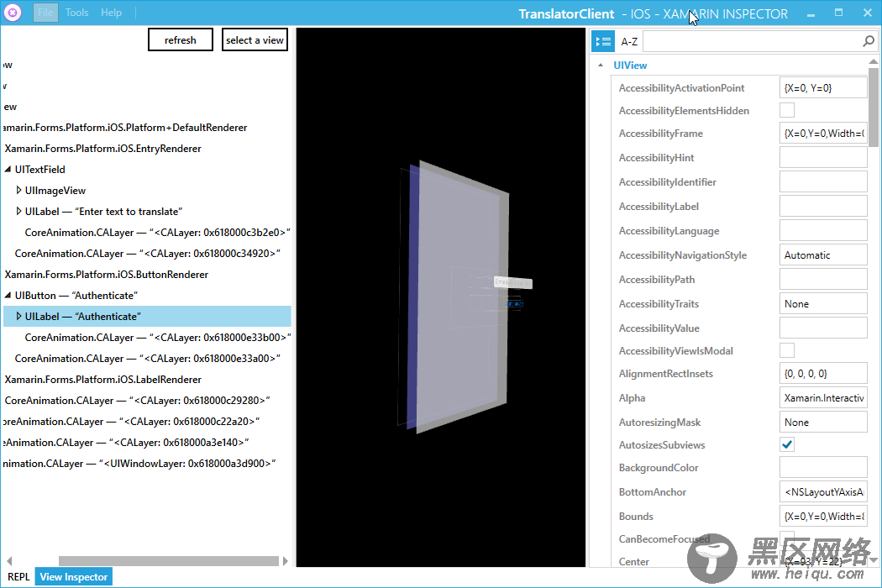Expand the UIImageView tree node
The image size is (882, 588).
(18, 190)
